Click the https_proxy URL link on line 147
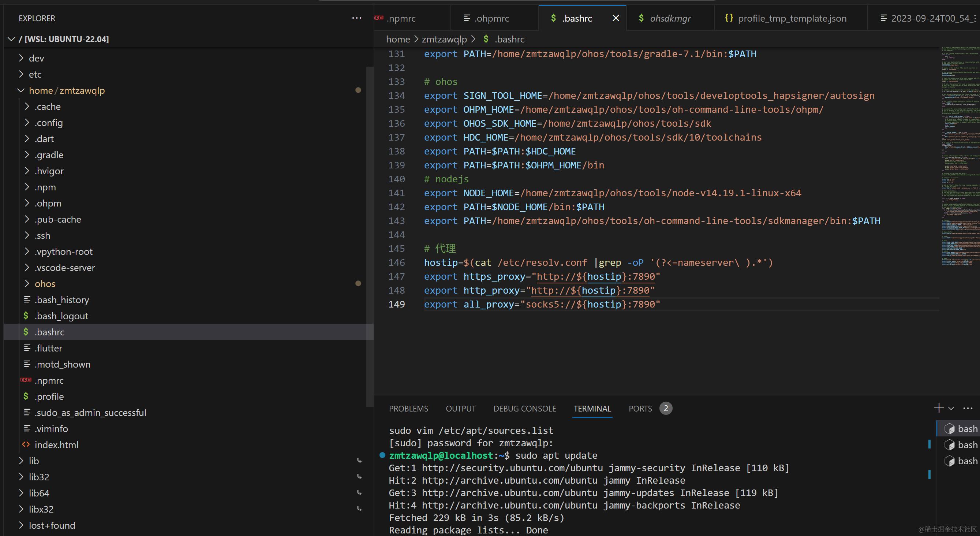Viewport: 980px width, 536px height. click(x=595, y=276)
